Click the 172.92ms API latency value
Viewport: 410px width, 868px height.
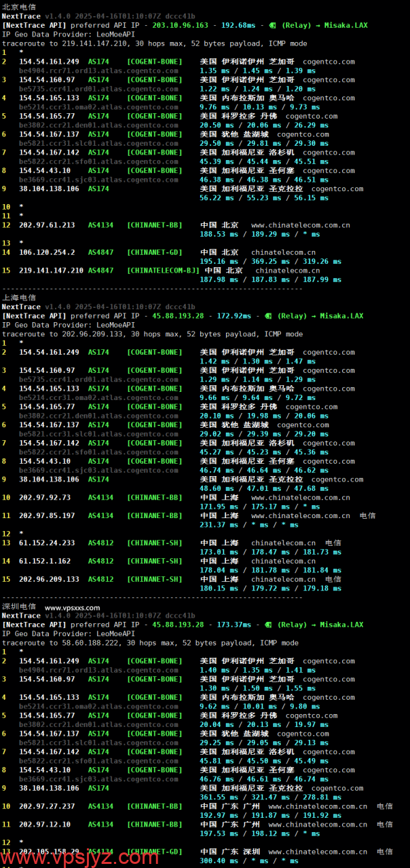point(234,315)
